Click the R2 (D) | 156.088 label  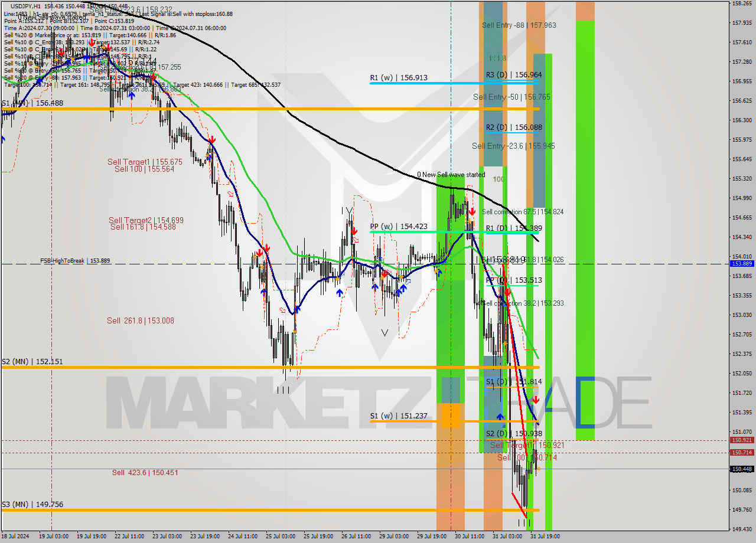514,127
